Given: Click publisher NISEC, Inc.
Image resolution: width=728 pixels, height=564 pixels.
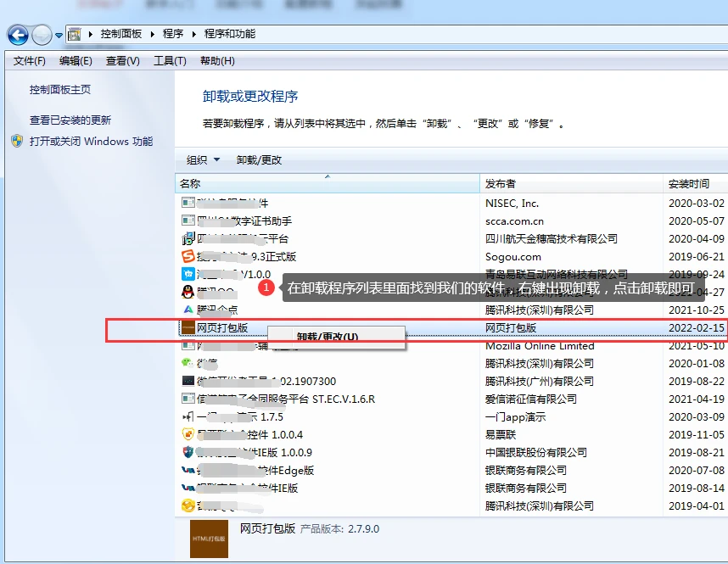Looking at the screenshot, I should pyautogui.click(x=512, y=204).
